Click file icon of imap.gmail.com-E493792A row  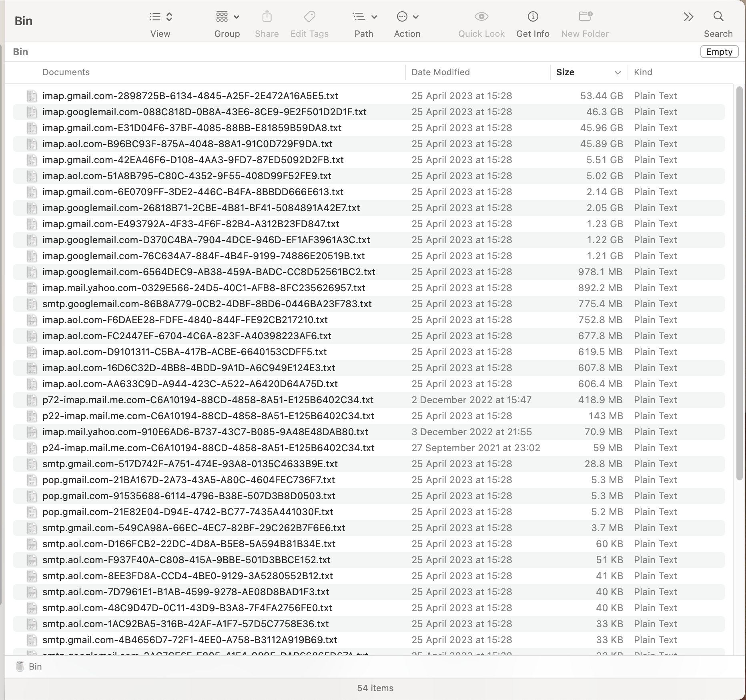click(x=32, y=224)
